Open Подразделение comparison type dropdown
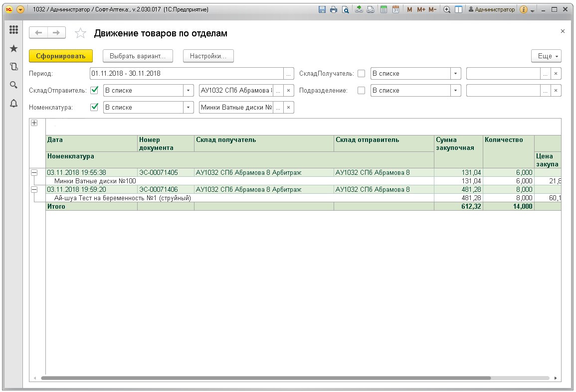 (x=455, y=90)
